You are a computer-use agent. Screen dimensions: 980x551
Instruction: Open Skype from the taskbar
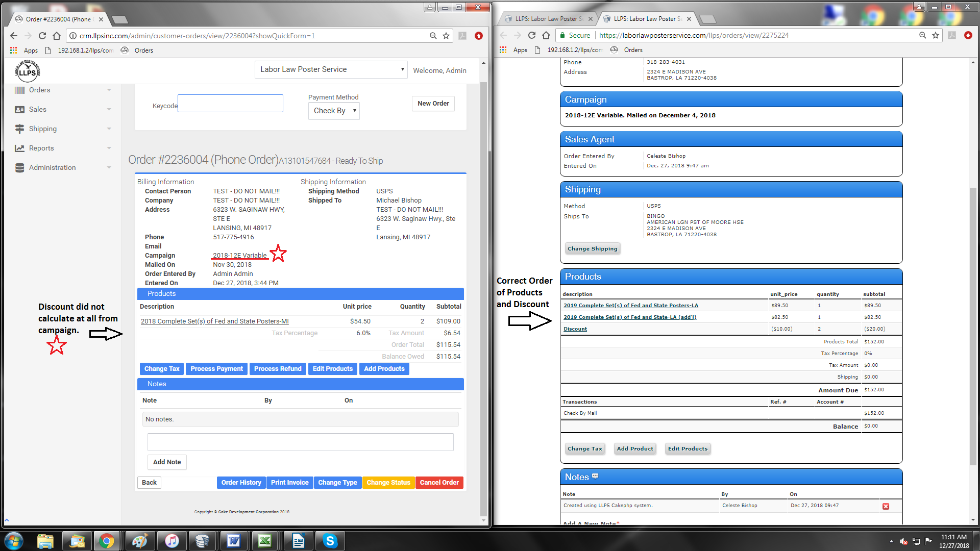point(330,541)
